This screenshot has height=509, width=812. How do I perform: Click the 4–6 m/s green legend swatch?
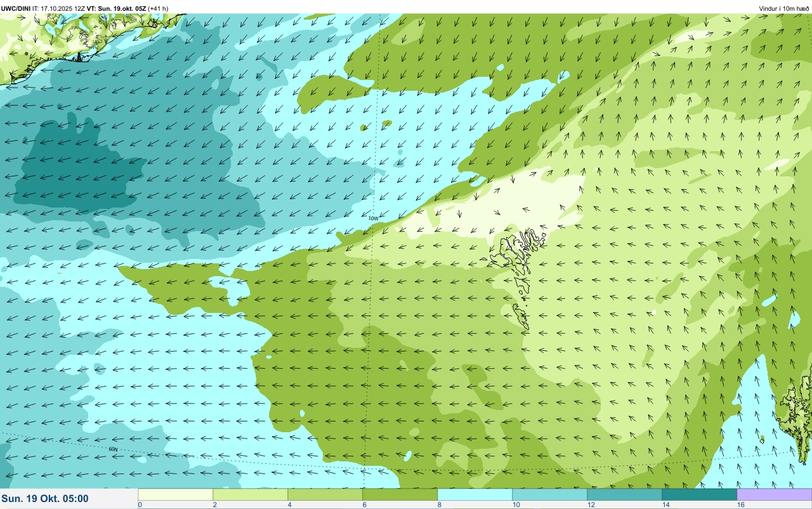point(325,494)
